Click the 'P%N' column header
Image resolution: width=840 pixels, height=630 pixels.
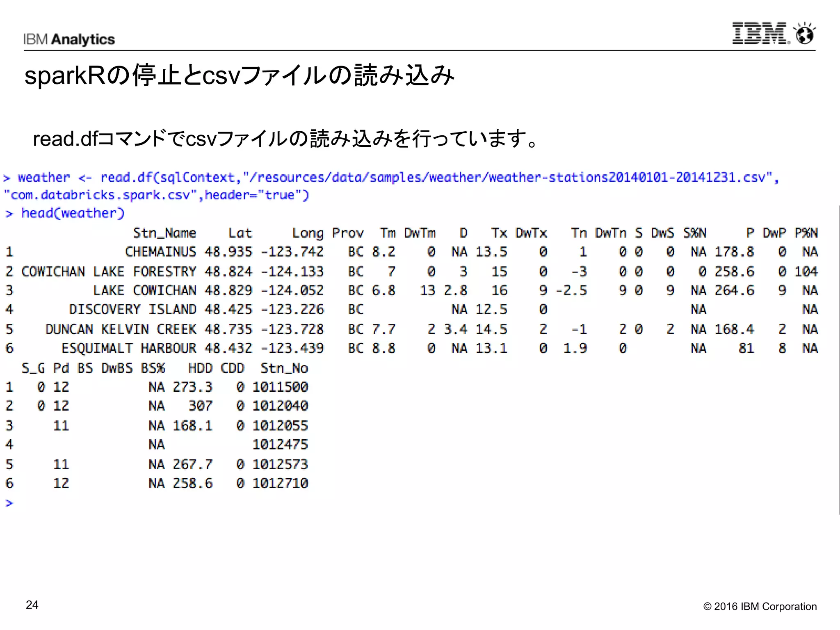(806, 233)
